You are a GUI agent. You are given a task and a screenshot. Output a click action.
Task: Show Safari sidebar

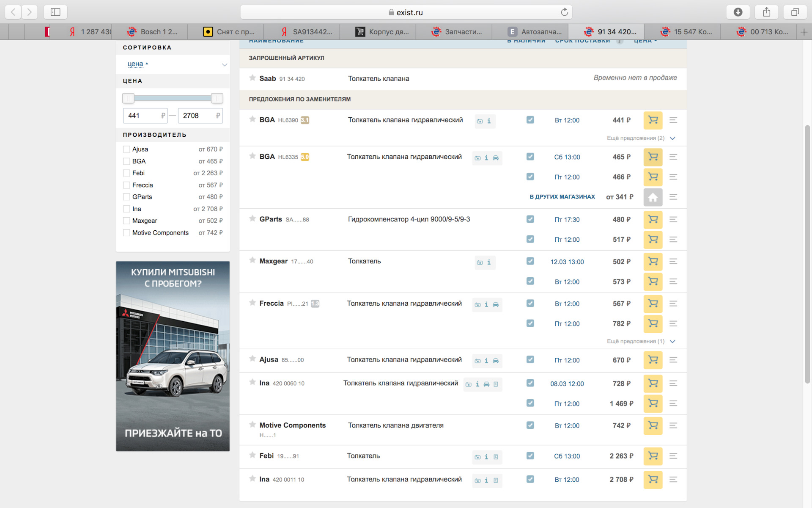click(x=55, y=12)
